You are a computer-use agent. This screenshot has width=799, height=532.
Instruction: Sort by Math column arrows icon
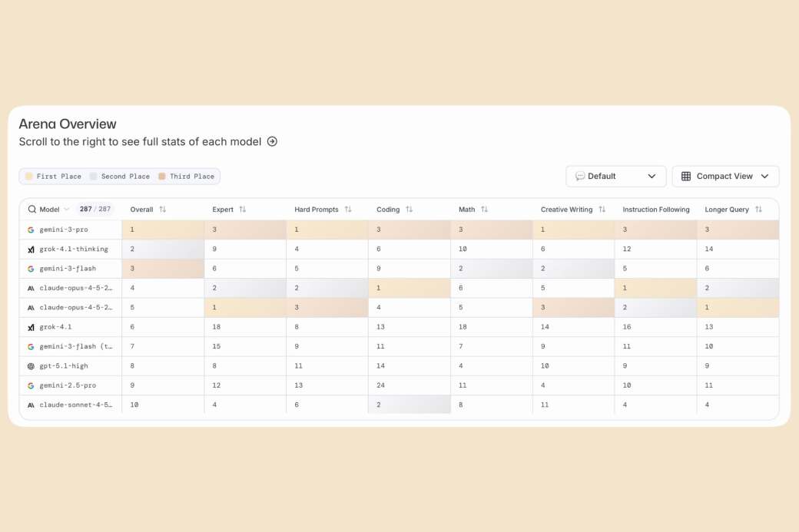pyautogui.click(x=485, y=210)
